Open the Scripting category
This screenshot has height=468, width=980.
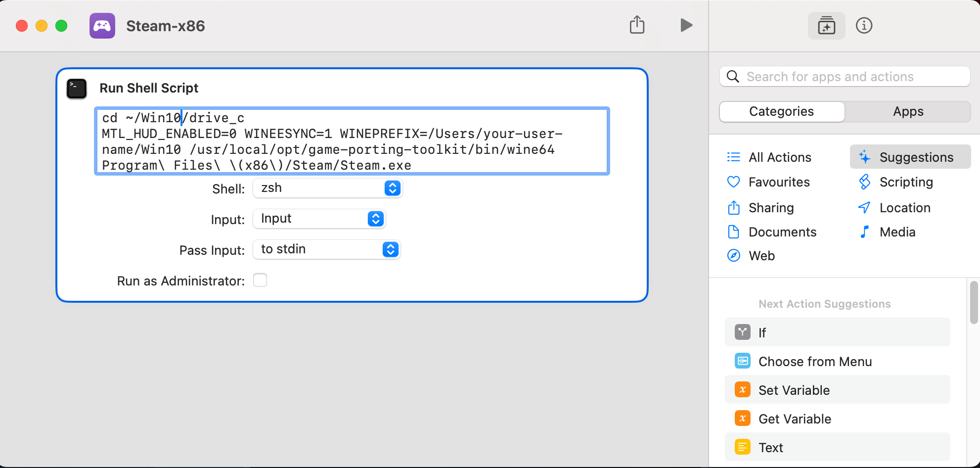(895, 182)
